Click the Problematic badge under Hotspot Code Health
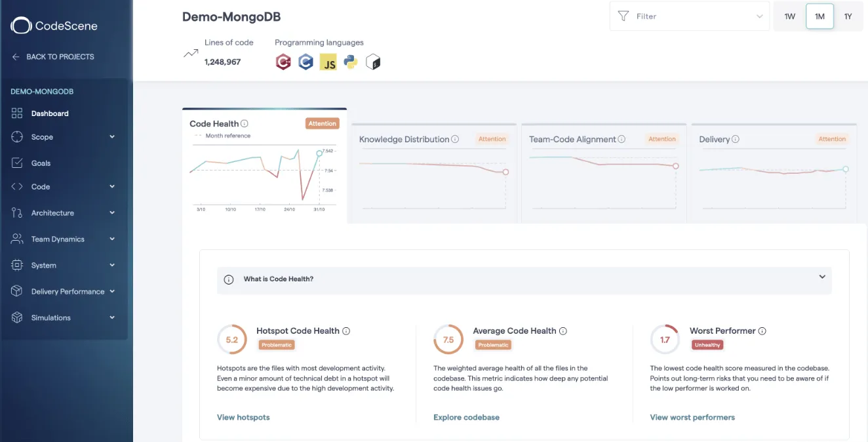Screen dimensions: 868x442 click(276, 345)
